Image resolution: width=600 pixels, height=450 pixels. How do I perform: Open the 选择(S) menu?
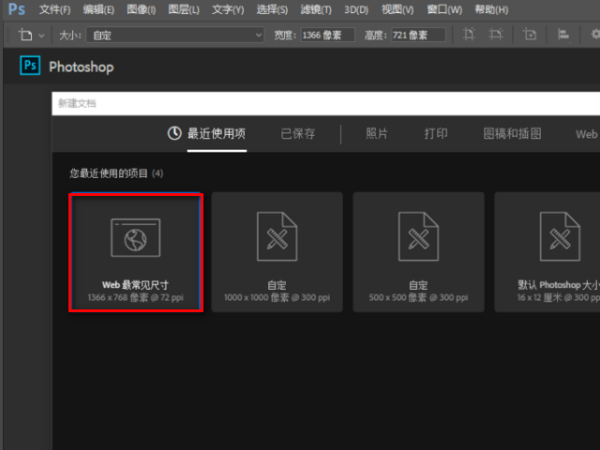272,10
